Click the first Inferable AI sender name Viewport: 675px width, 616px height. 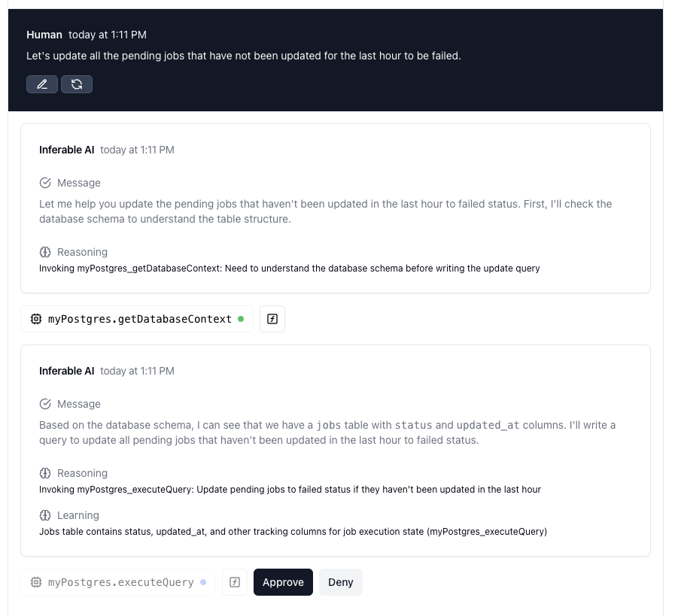(x=67, y=150)
